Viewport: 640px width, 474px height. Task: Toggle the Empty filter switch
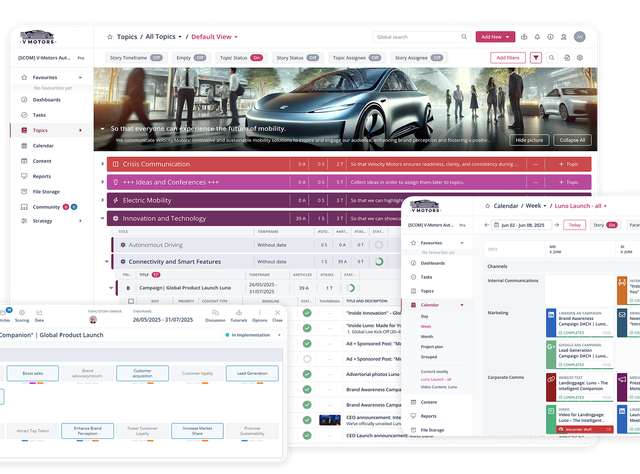click(200, 58)
